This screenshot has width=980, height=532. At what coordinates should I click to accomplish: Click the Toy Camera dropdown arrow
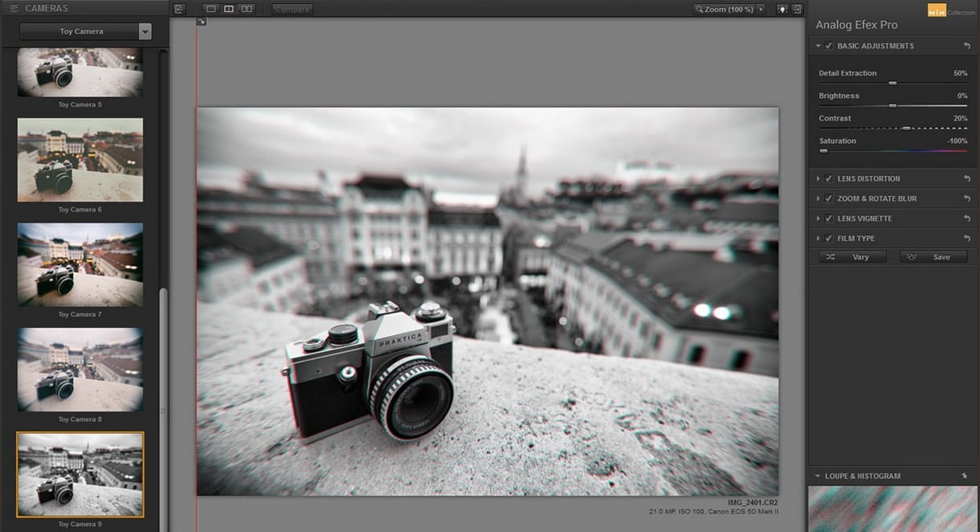point(145,31)
